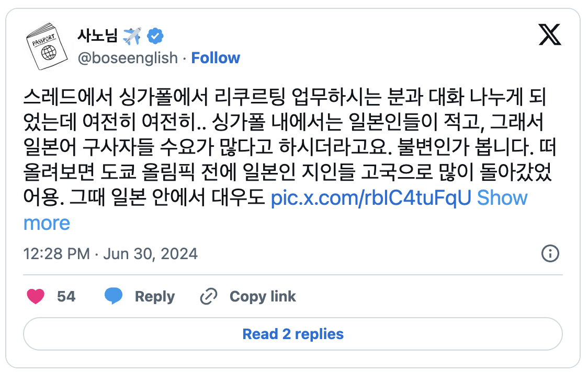Click the blue reply speech bubble icon

[x=115, y=296]
